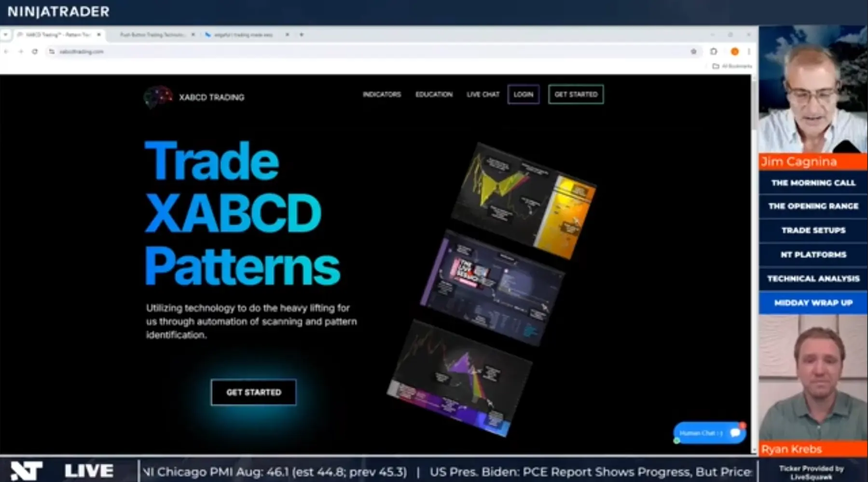Screen dimensions: 868x482
Task: Select the highlighted MIDDAY WRAP UP segment
Action: 813,303
